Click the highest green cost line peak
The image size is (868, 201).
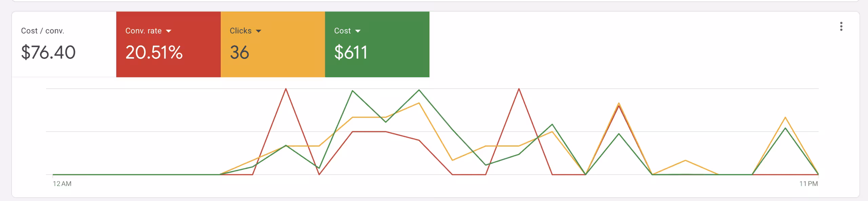[x=419, y=90]
